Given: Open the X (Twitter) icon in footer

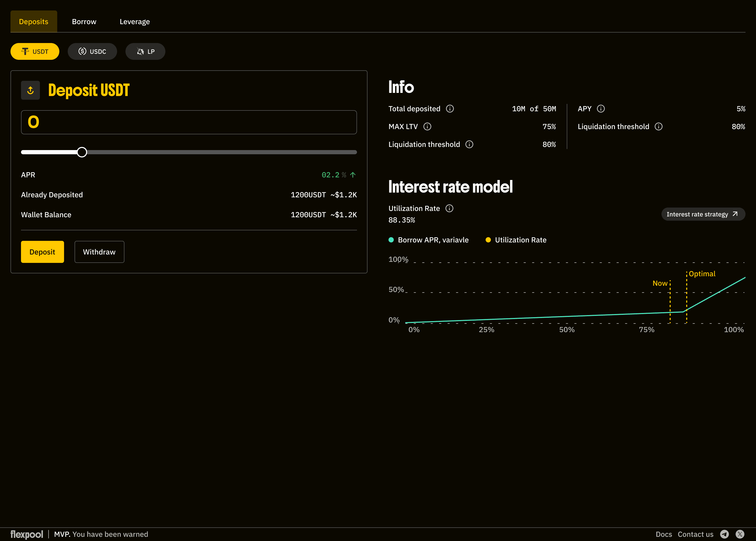Looking at the screenshot, I should click(740, 534).
